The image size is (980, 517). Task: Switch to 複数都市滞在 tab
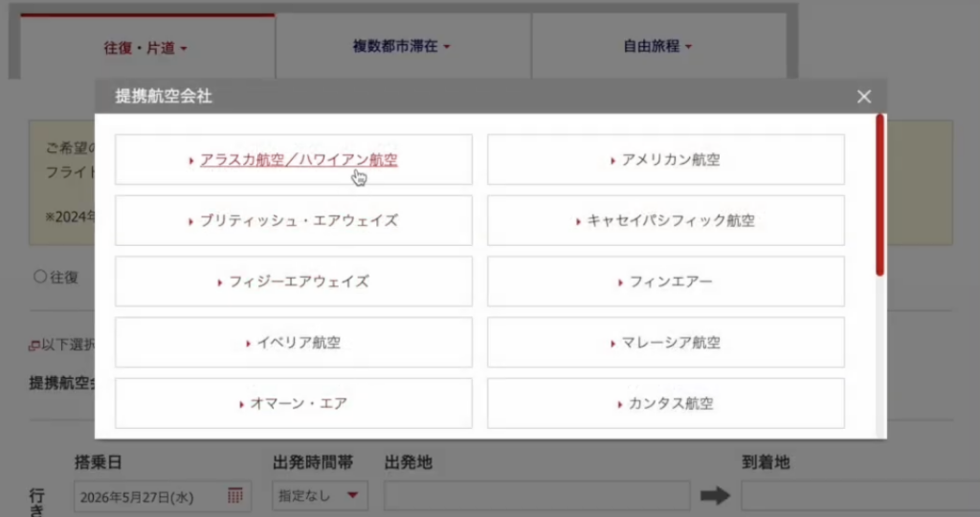pos(403,46)
